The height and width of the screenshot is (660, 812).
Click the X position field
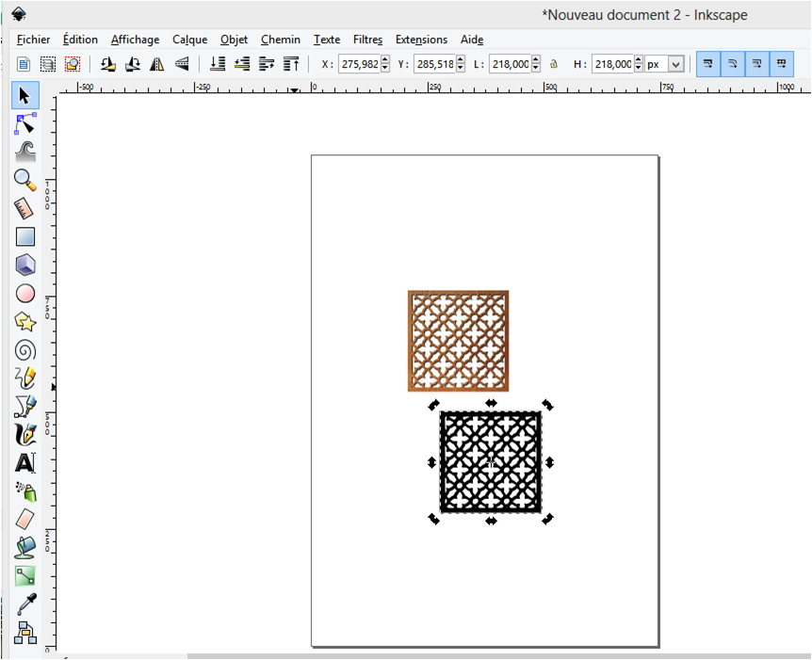coord(360,64)
